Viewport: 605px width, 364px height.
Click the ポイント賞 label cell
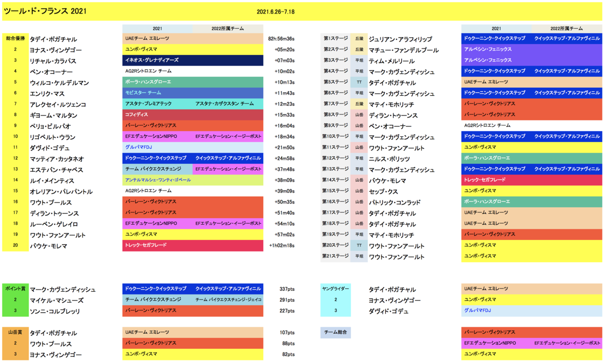pos(16,289)
